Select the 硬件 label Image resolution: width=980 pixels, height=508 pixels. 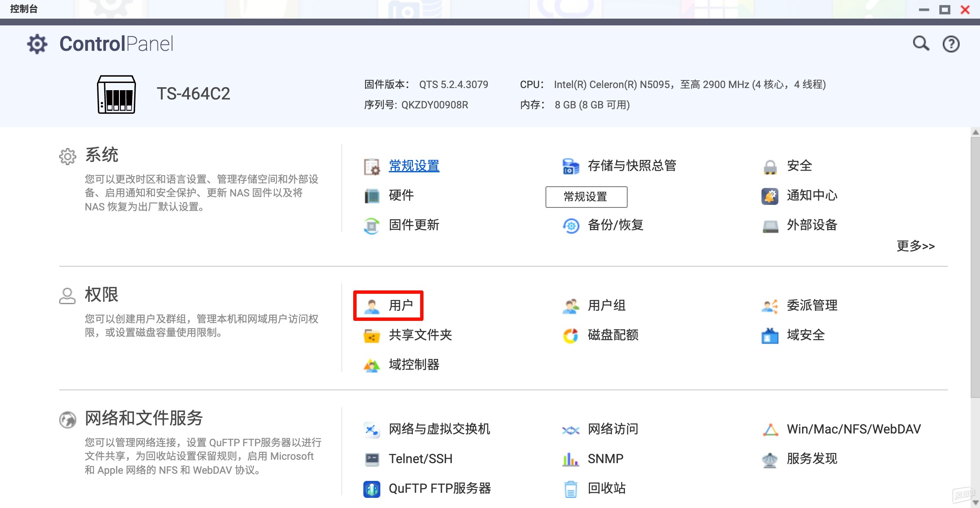click(x=401, y=195)
